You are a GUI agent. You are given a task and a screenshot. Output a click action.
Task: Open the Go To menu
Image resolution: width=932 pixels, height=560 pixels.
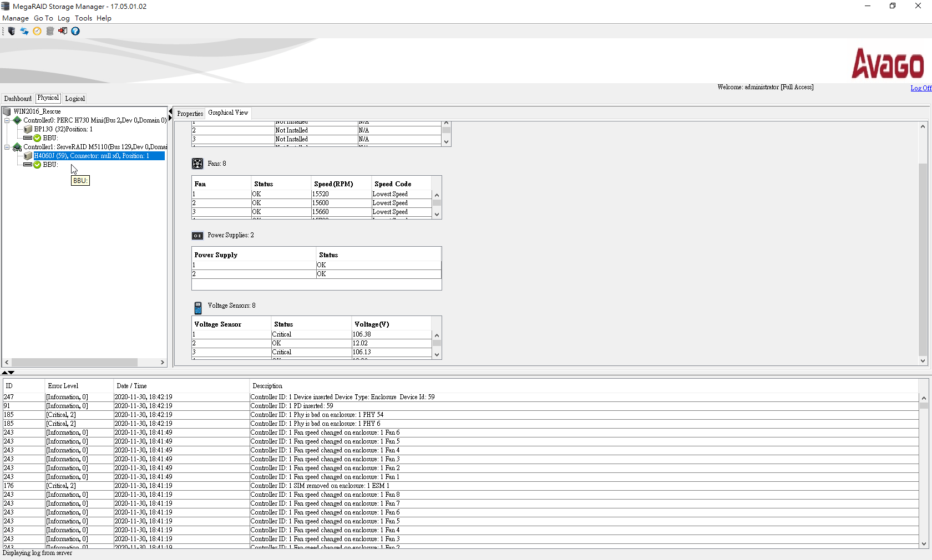click(43, 18)
